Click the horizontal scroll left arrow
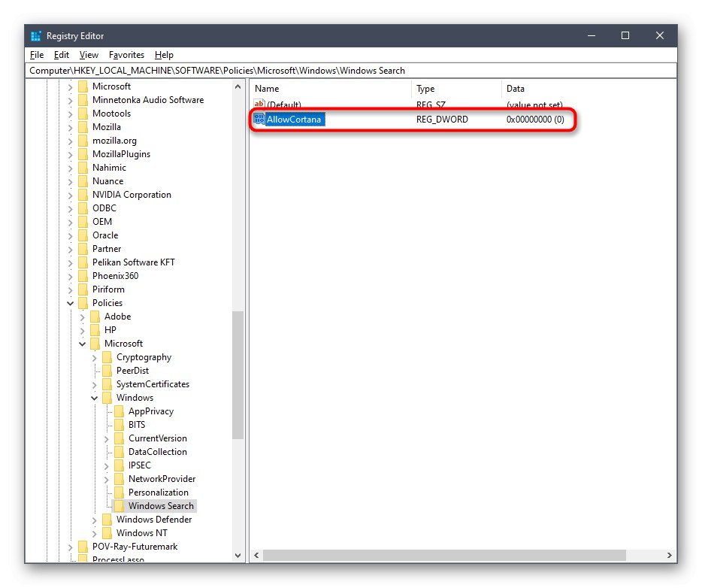 tap(256, 556)
